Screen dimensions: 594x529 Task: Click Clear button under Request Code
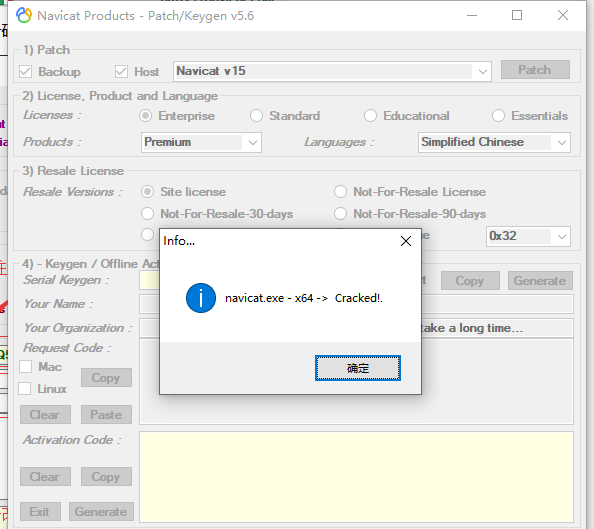45,415
